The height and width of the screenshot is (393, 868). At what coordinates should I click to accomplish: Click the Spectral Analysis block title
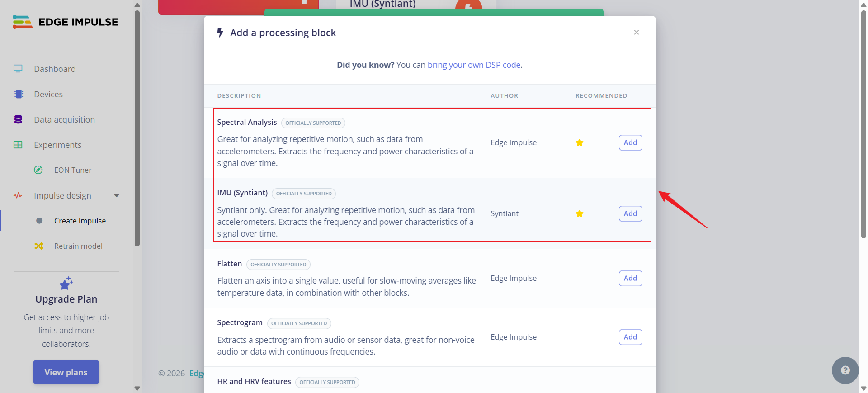(247, 122)
